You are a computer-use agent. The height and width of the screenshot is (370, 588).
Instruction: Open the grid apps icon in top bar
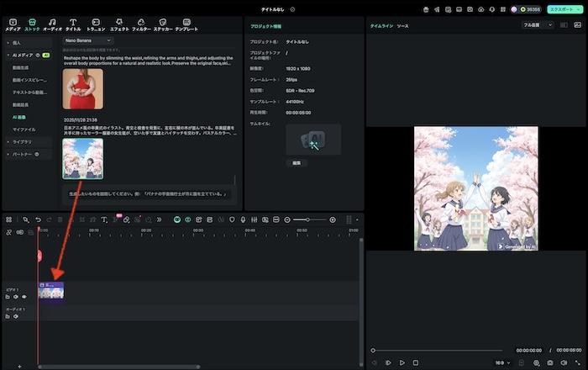tap(503, 9)
